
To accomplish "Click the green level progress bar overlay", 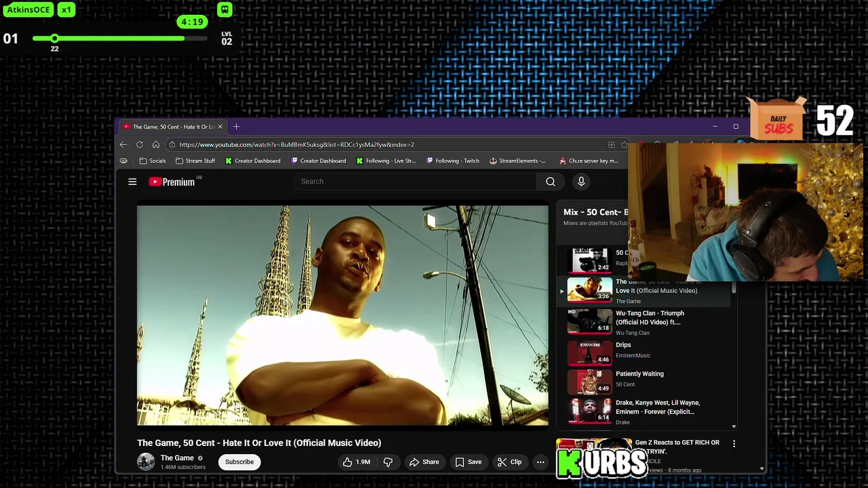I will (119, 39).
